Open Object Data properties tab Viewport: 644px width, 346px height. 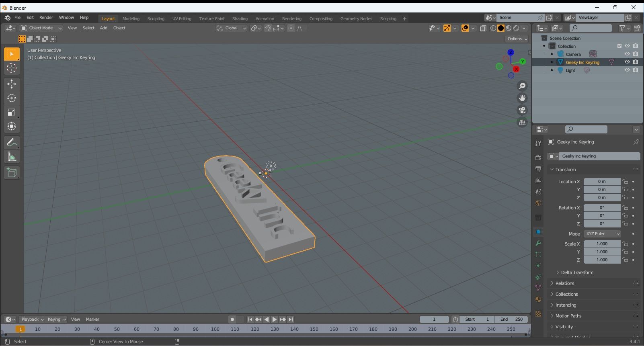pos(538,288)
